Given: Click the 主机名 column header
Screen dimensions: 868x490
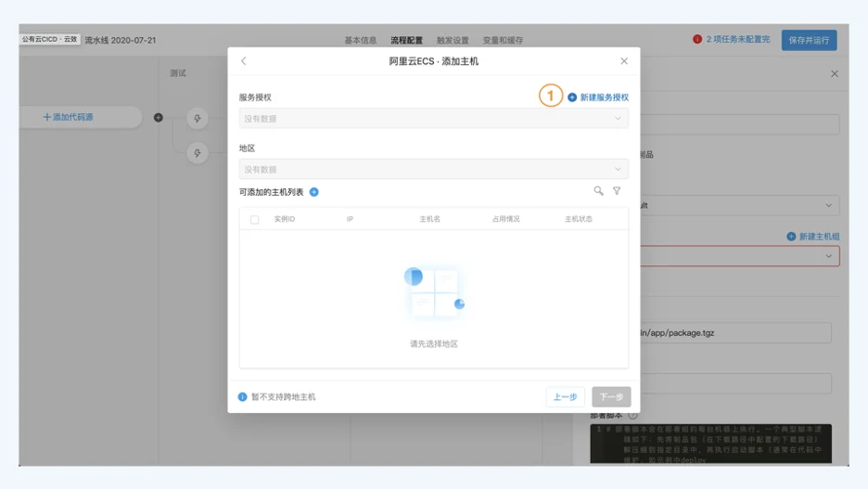Looking at the screenshot, I should [x=429, y=219].
